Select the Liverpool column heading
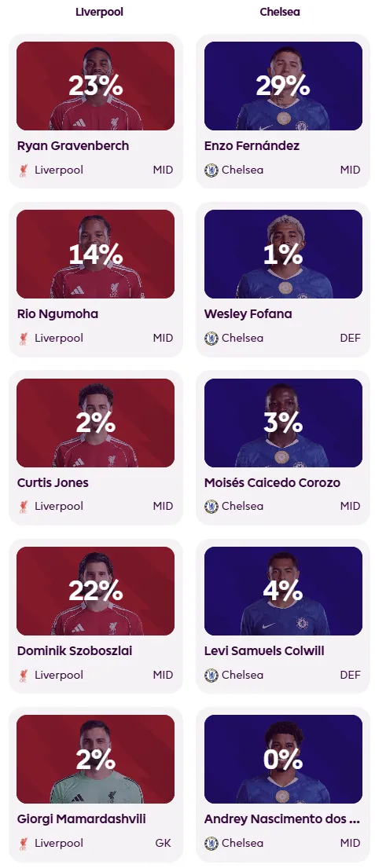Viewport: 375px width, 868px height. [x=99, y=13]
